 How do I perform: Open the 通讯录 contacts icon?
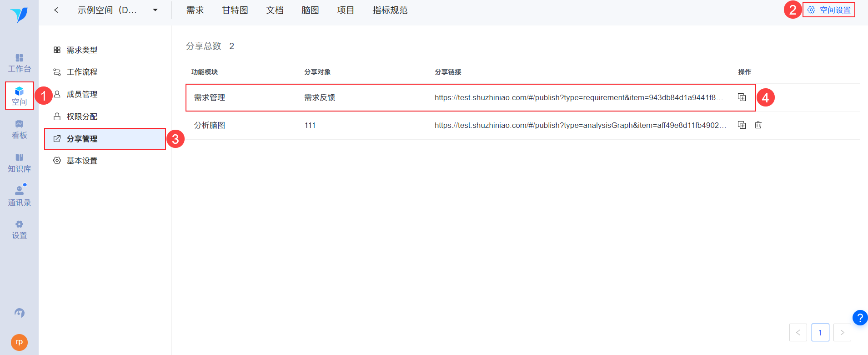click(19, 191)
